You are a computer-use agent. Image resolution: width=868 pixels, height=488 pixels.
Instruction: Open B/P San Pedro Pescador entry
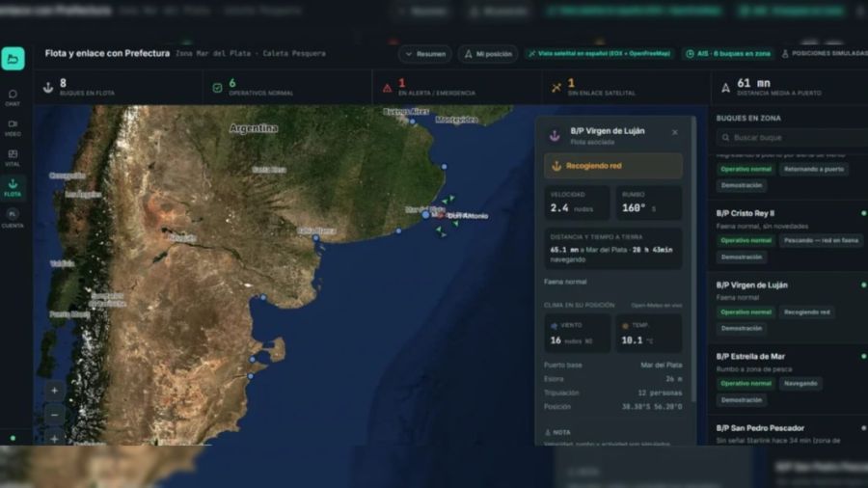click(x=789, y=434)
